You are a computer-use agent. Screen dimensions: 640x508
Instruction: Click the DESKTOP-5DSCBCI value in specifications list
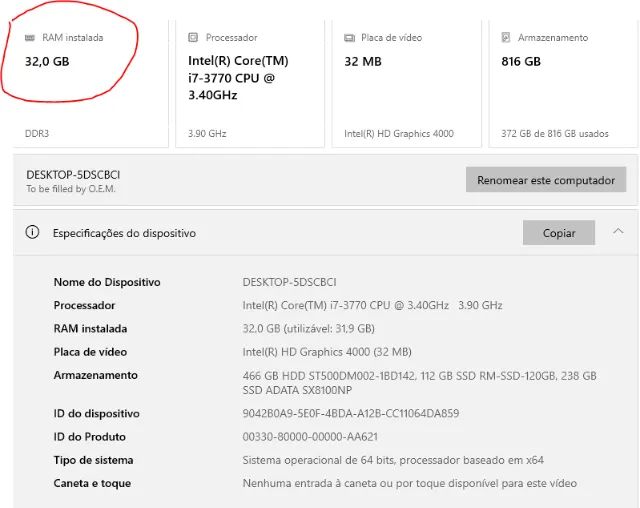tap(289, 282)
